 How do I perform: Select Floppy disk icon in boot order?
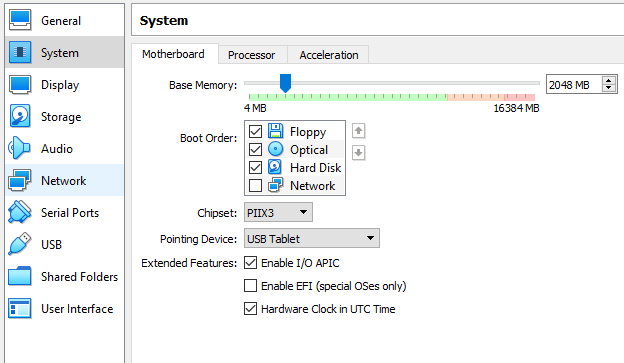point(275,131)
